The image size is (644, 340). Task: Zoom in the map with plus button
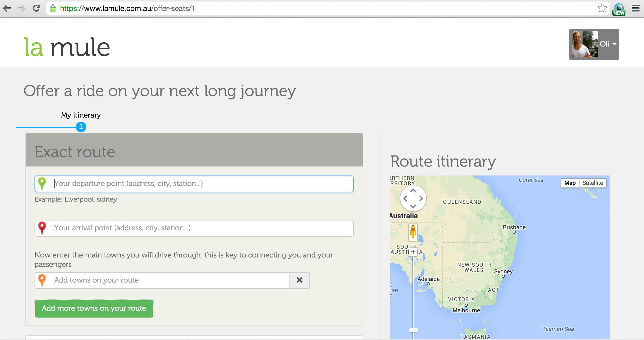[413, 252]
